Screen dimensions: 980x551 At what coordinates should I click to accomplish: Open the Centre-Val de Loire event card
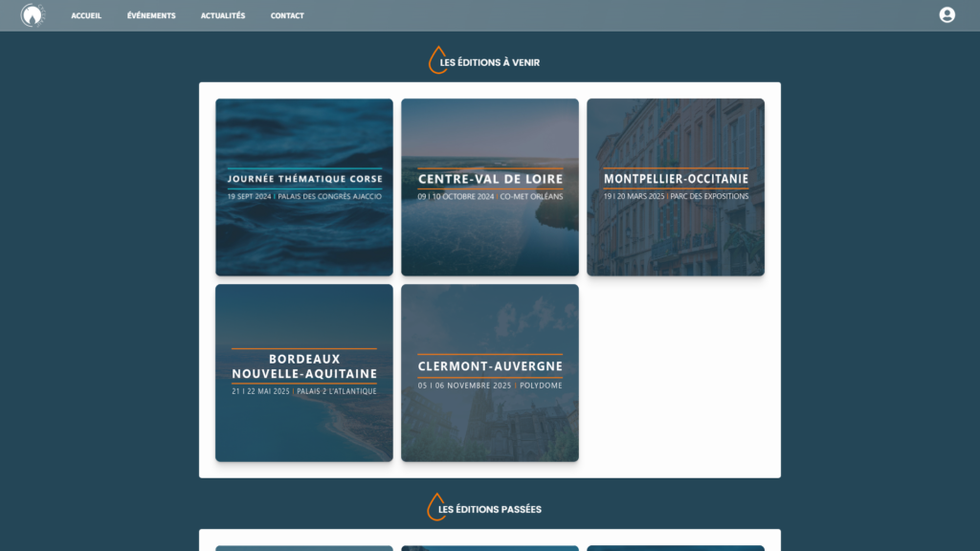tap(490, 187)
